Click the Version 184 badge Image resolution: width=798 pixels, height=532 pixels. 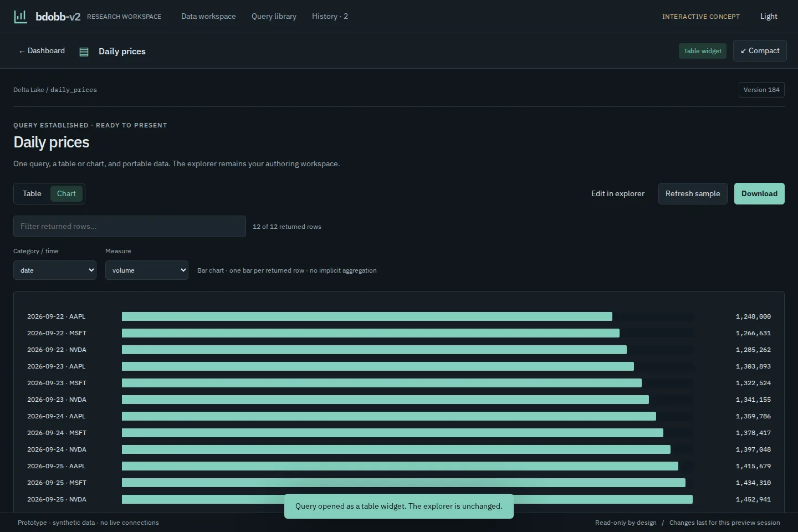(761, 90)
